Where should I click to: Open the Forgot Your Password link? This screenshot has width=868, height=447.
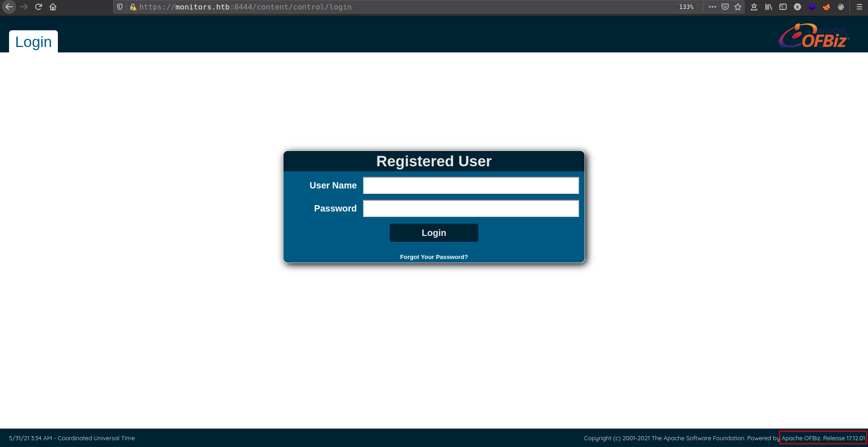434,257
